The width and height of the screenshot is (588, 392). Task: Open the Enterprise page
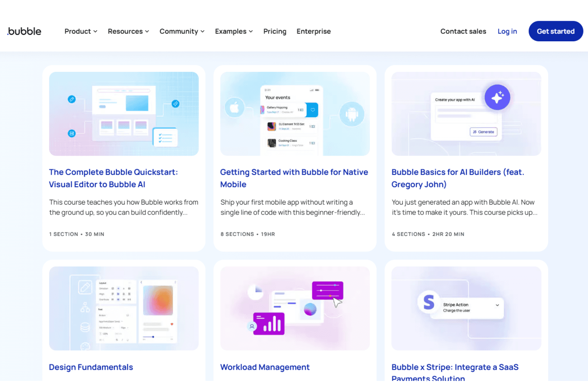coord(313,31)
